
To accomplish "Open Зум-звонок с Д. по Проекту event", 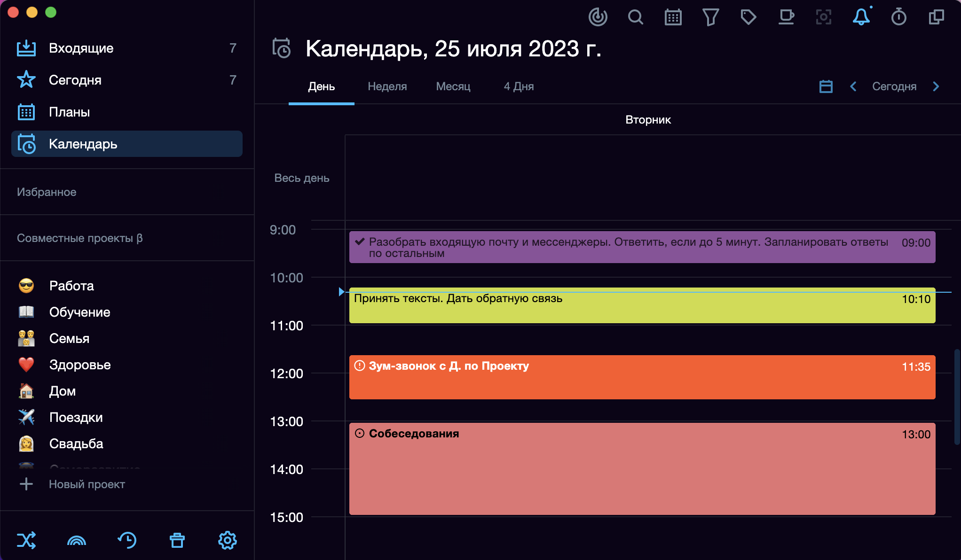I will click(x=642, y=377).
